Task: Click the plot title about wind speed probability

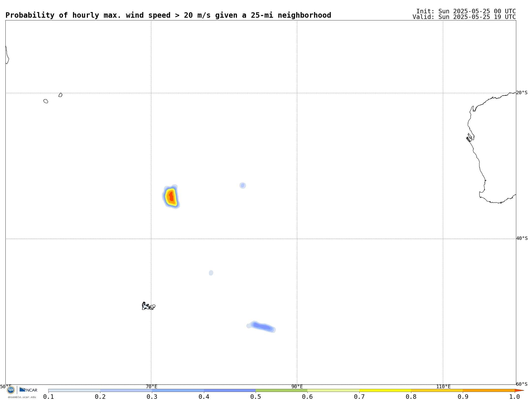Action: click(x=168, y=15)
